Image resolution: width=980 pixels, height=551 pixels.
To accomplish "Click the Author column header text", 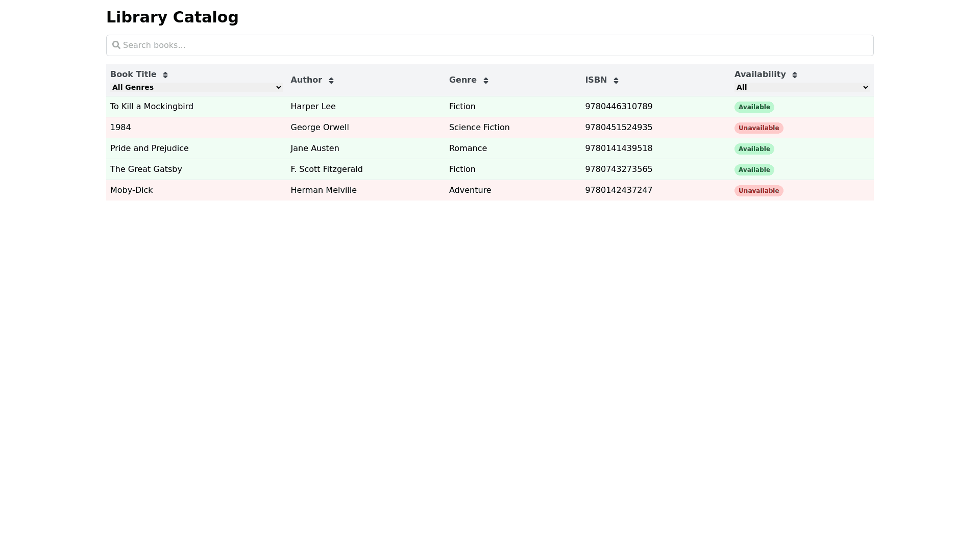I will coord(306,80).
